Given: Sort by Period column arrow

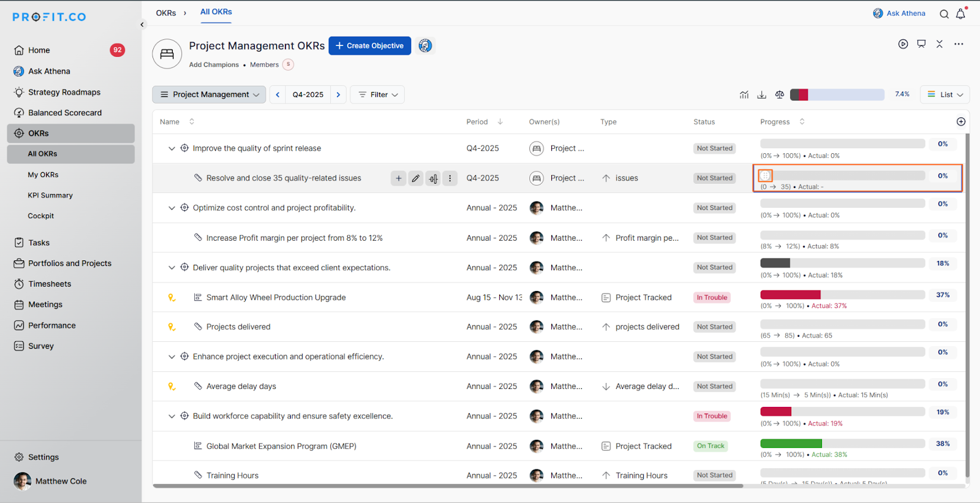Looking at the screenshot, I should tap(500, 121).
